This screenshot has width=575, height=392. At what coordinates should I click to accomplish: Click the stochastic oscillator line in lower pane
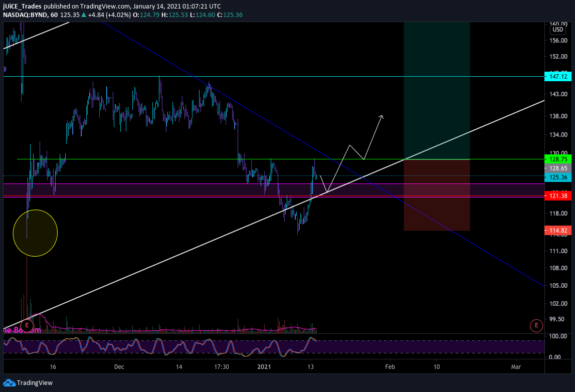160,346
